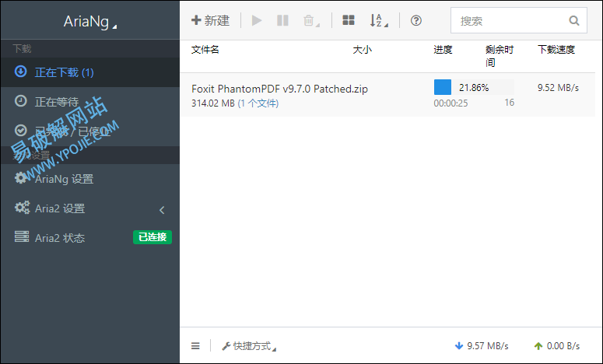
Task: Select the Downloading (正在下载) sidebar item
Action: click(x=64, y=72)
